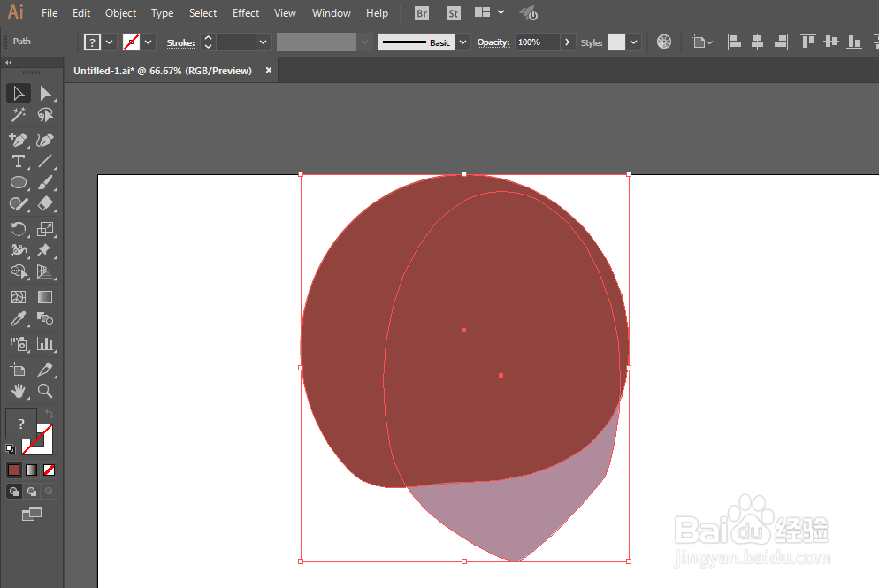Set fill to None below the swatches

tap(50, 470)
